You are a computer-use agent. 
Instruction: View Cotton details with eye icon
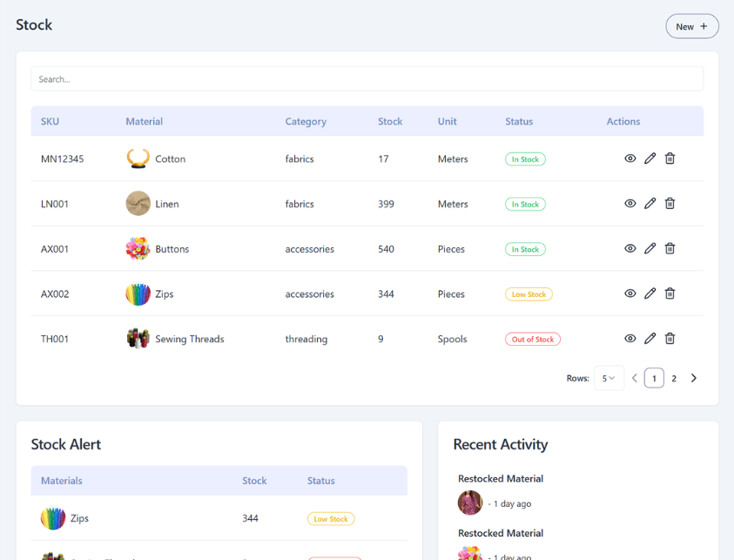(630, 159)
